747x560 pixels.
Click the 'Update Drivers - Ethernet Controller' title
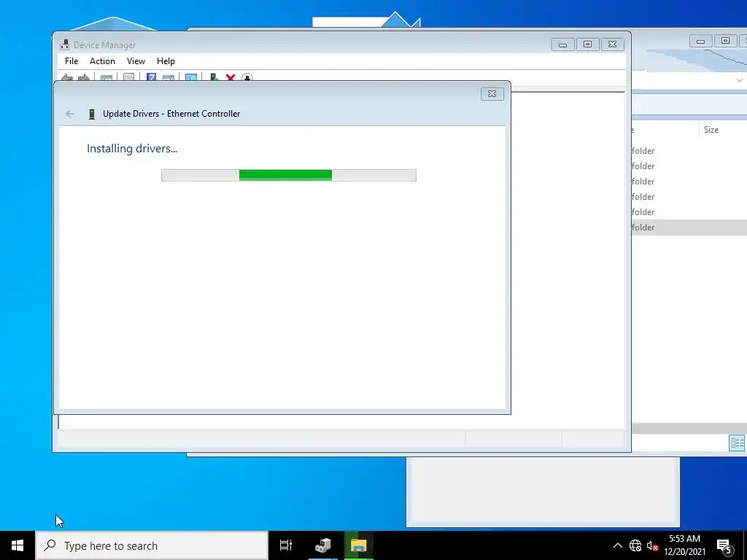171,113
